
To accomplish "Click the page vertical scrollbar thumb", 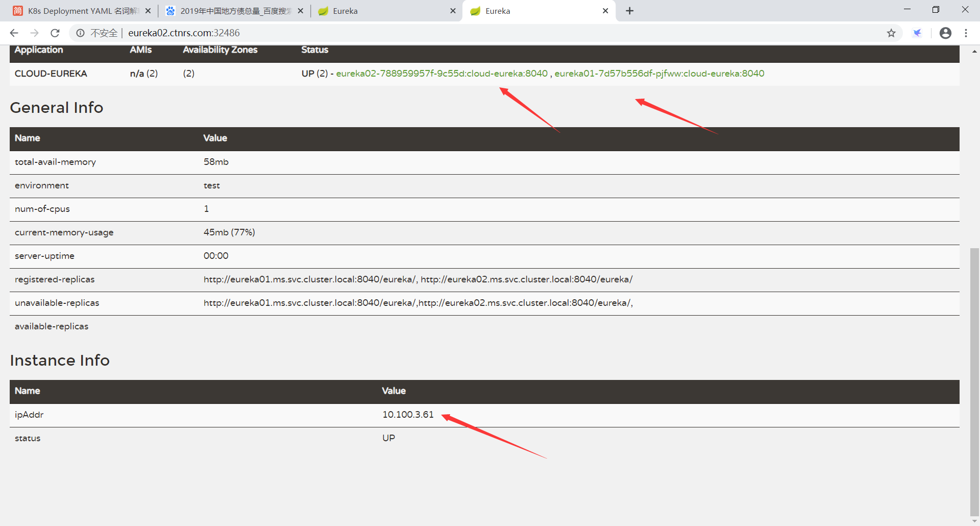I will 974,382.
